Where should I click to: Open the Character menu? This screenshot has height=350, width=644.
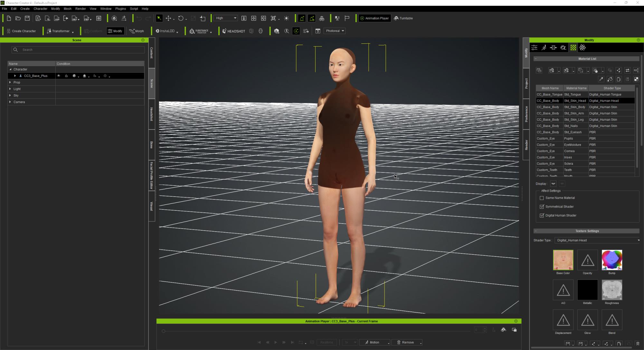[x=40, y=9]
